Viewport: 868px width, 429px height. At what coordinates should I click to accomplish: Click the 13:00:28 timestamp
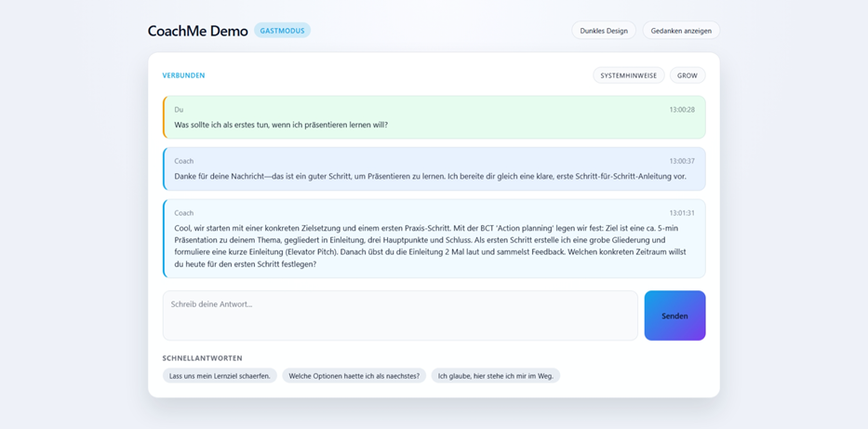[x=681, y=110]
